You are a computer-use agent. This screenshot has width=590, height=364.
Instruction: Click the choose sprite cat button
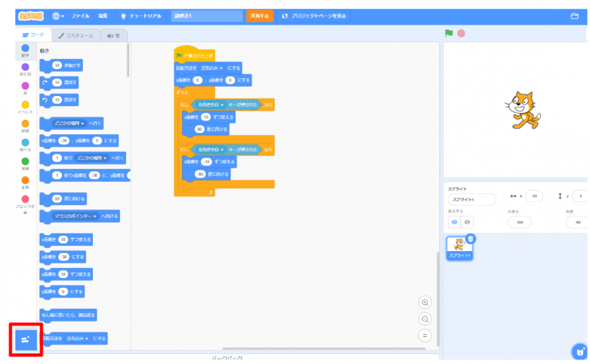[580, 351]
